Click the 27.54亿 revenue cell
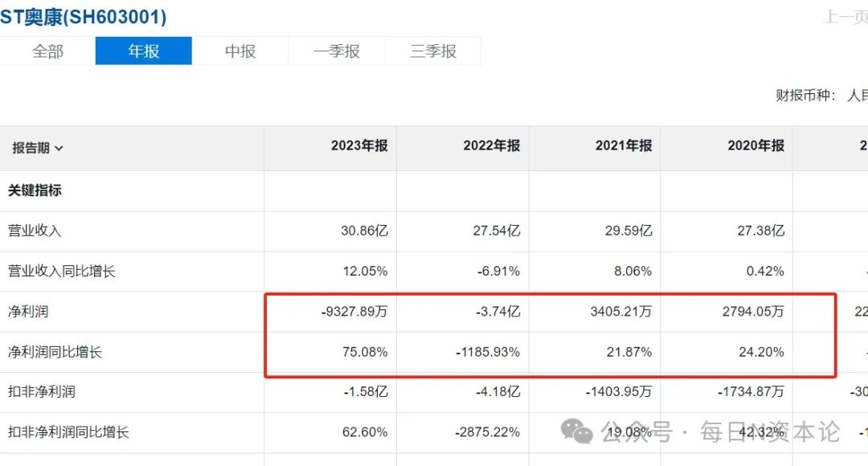 click(497, 231)
